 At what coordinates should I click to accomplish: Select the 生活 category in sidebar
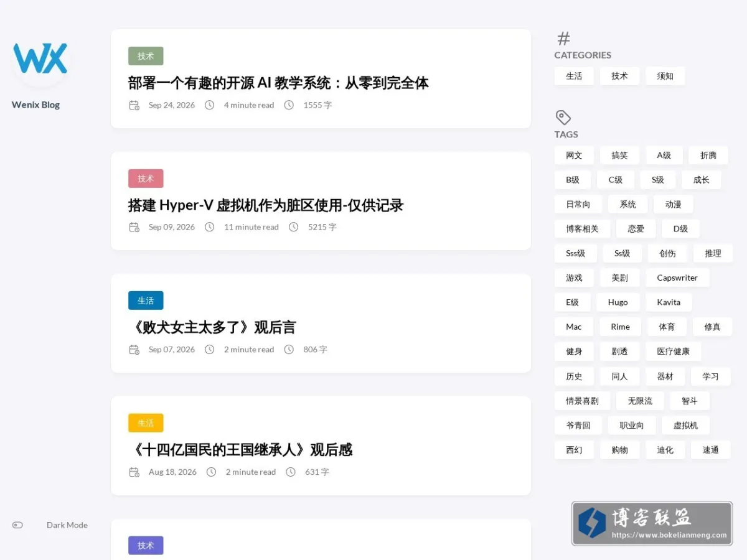[x=574, y=76]
